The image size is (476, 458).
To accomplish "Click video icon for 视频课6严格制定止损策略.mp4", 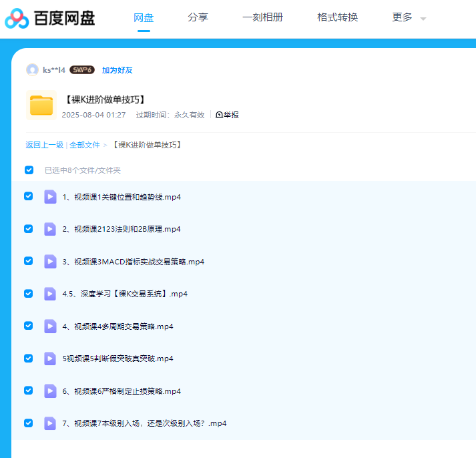I will [x=50, y=391].
